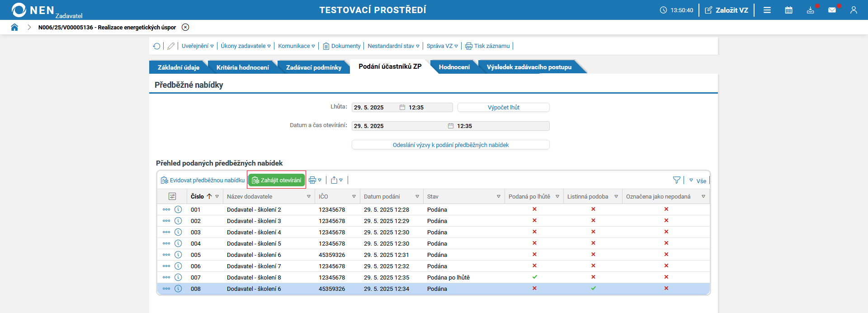Close the N006/25/V00005136 breadcrumb record

point(185,27)
